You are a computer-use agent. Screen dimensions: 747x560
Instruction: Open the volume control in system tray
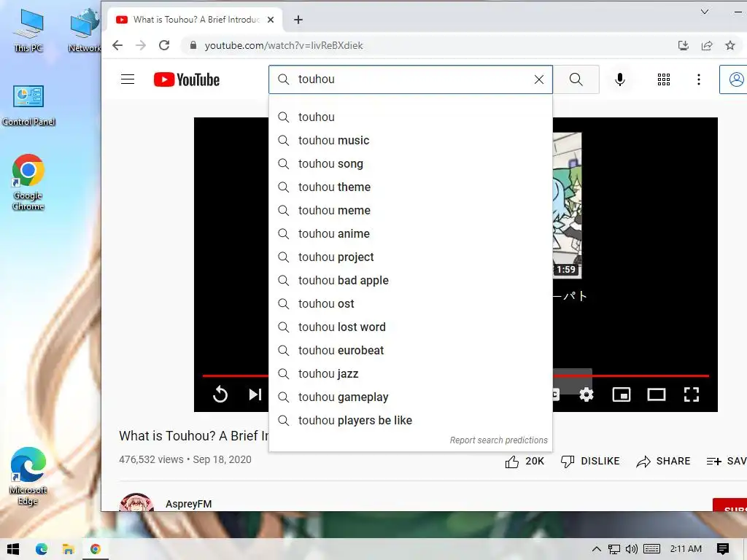click(x=632, y=549)
